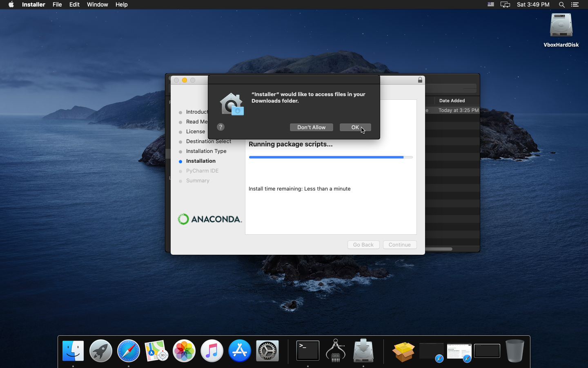Open the Apple menu

[x=11, y=4]
